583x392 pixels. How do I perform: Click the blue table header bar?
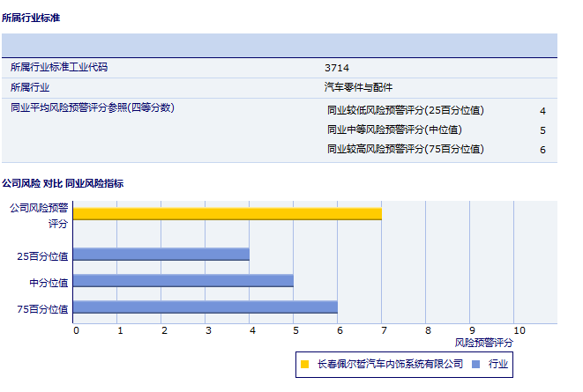(280, 45)
